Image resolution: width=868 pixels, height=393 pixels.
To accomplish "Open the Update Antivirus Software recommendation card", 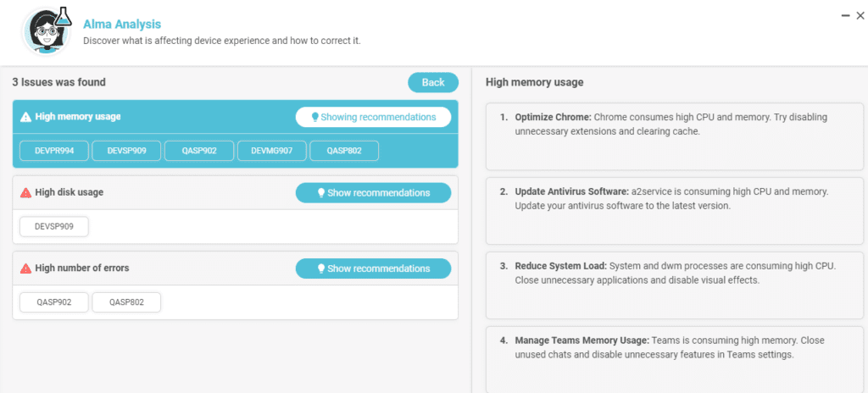I will point(675,211).
